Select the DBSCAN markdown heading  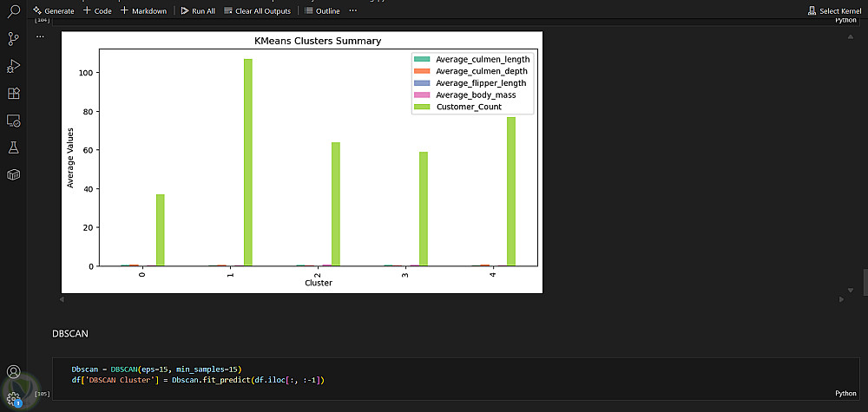click(x=69, y=333)
